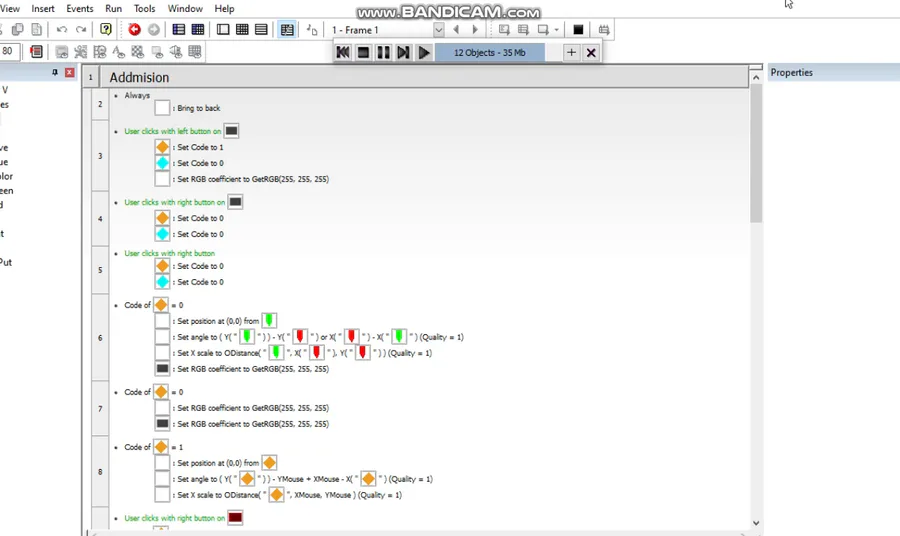Select event line number 3
This screenshot has width=900, height=536.
100,156
